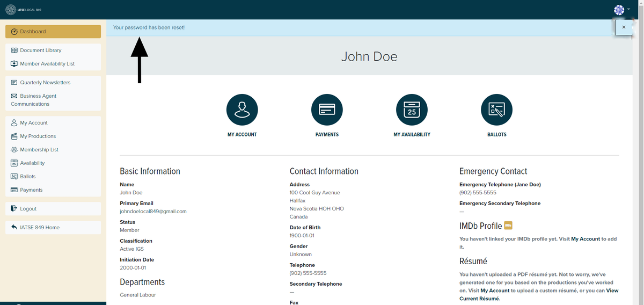Click the John Doe page heading
This screenshot has height=305, width=644.
pos(369,56)
